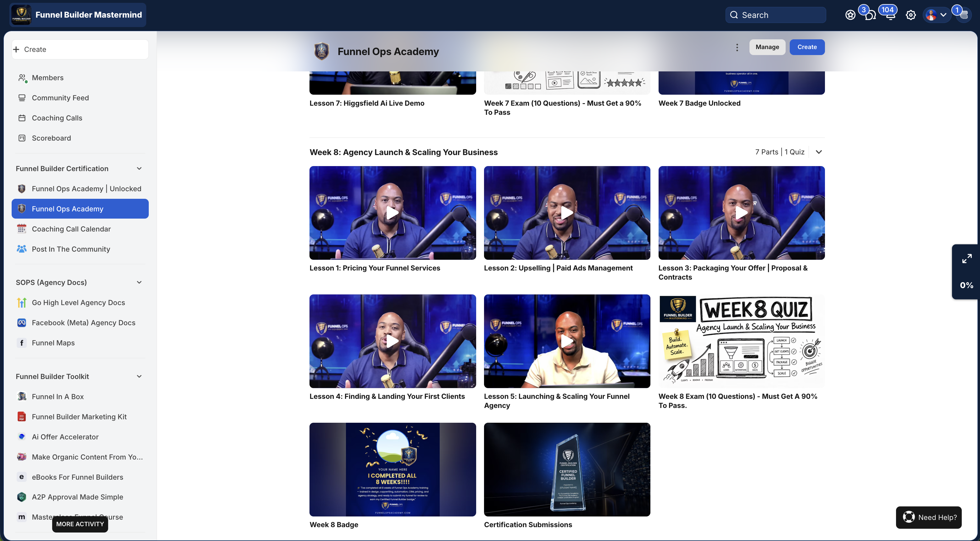Click the Facebook (Meta) Agency Docs icon

(22, 323)
